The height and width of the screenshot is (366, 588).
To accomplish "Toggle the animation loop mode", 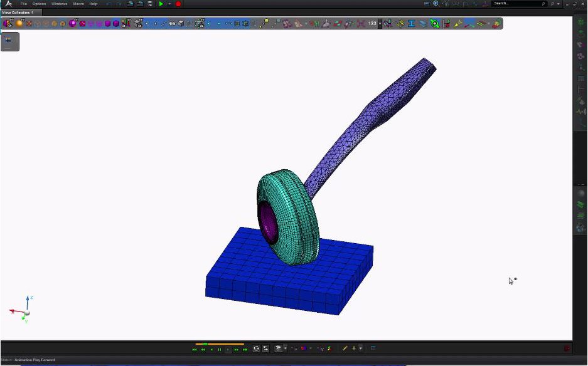I will click(x=255, y=349).
